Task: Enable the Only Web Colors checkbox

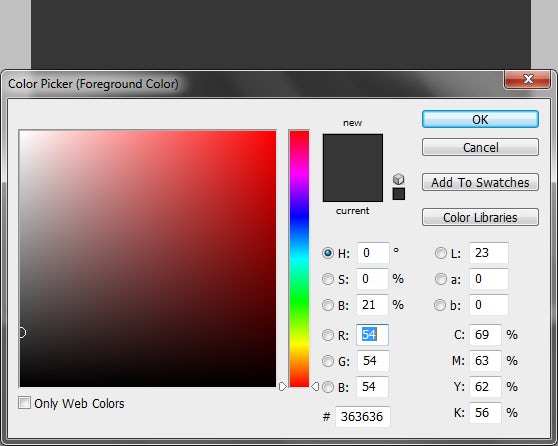Action: pyautogui.click(x=24, y=403)
